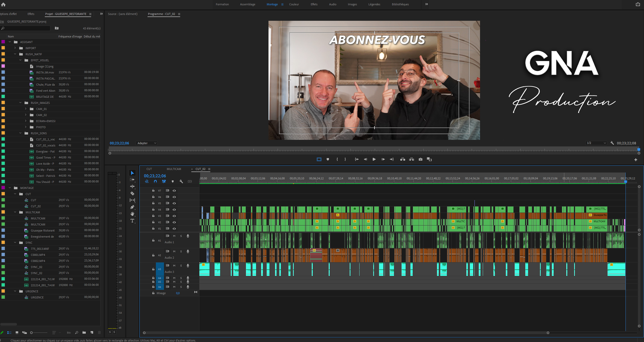Click the New Item icon in project panel

[92, 333]
